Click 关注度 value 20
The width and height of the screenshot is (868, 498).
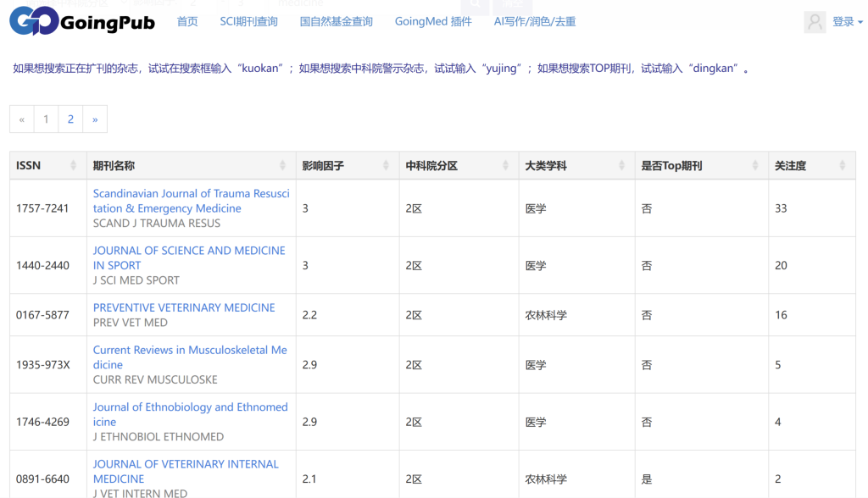(781, 266)
